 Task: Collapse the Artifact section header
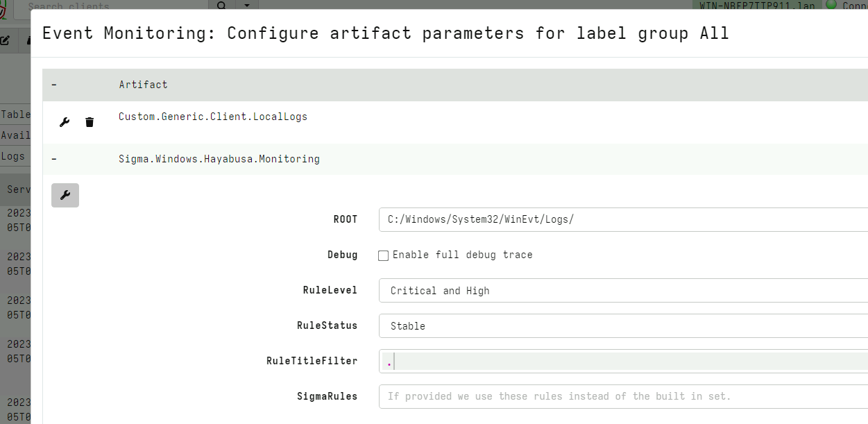pyautogui.click(x=53, y=84)
